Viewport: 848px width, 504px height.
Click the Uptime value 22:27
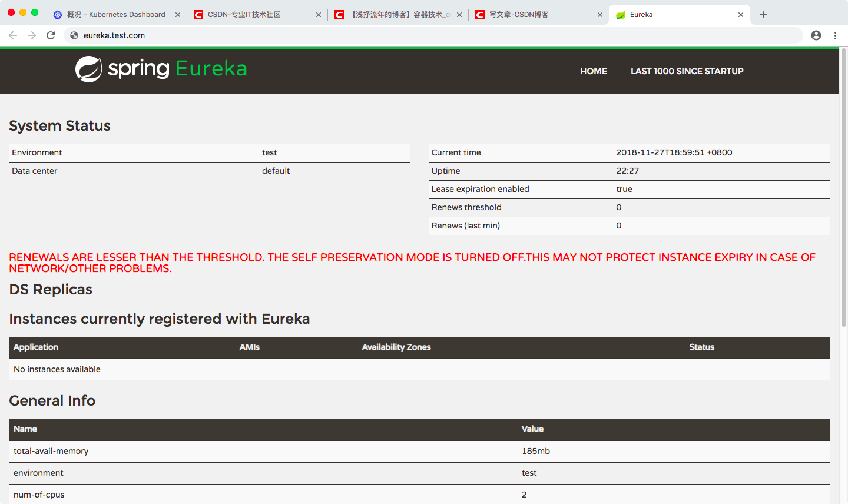pos(628,171)
